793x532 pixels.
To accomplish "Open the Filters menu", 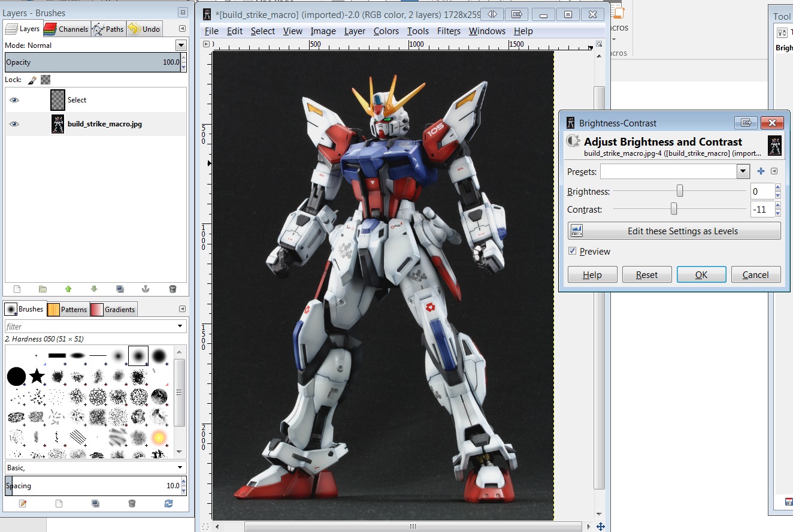I will (449, 31).
